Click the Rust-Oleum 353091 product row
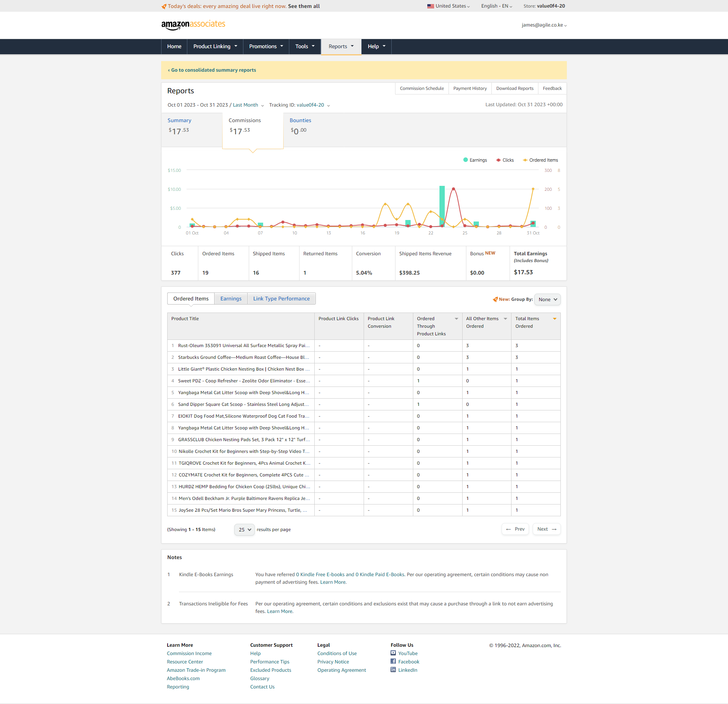Image resolution: width=728 pixels, height=704 pixels. point(364,346)
